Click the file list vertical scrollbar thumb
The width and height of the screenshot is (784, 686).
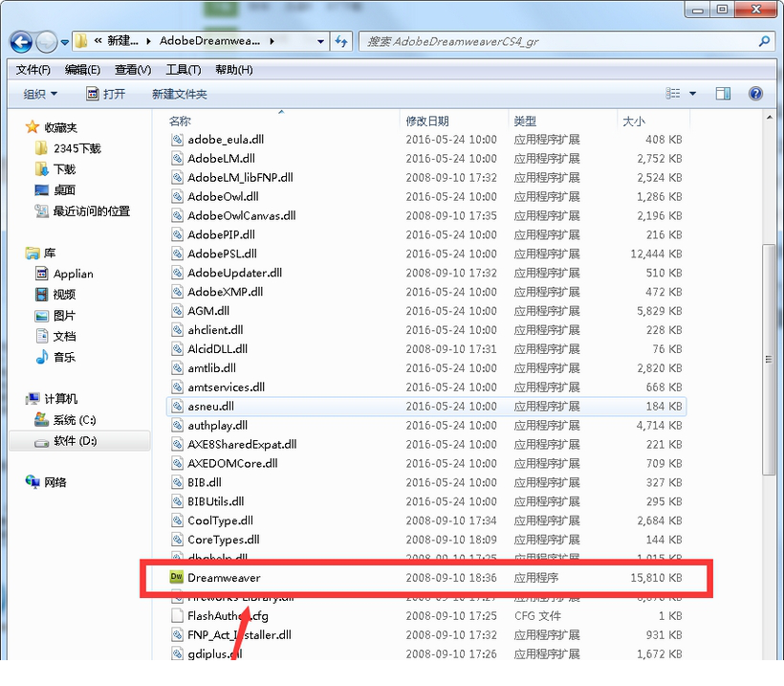tap(769, 359)
